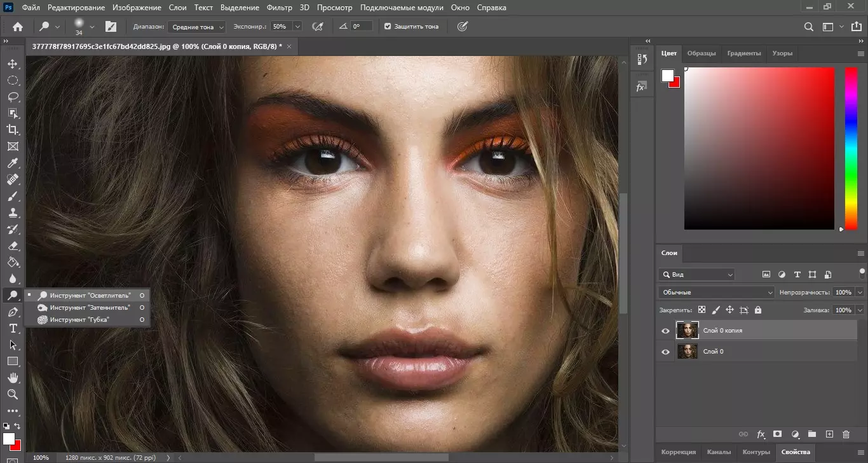Expand the Экспонир. 50% dropdown arrow
Screen dimensions: 868x463
point(297,27)
